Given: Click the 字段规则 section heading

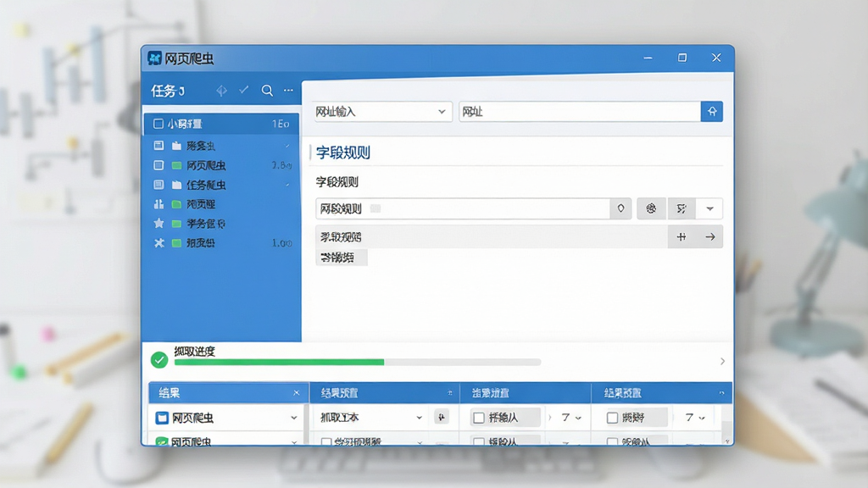Looking at the screenshot, I should [x=342, y=152].
